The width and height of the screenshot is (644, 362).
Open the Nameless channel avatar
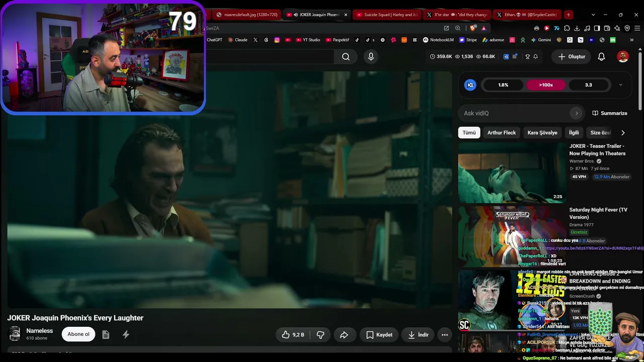15,334
